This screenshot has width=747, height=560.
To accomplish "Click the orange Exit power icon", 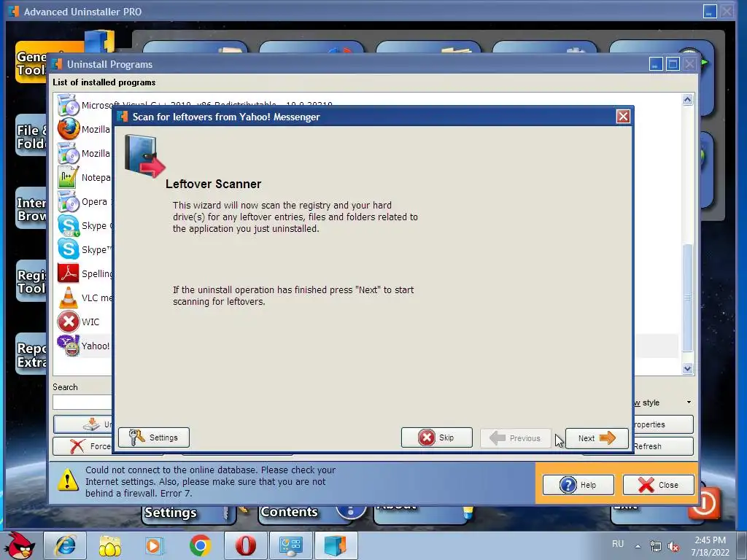I will click(704, 505).
